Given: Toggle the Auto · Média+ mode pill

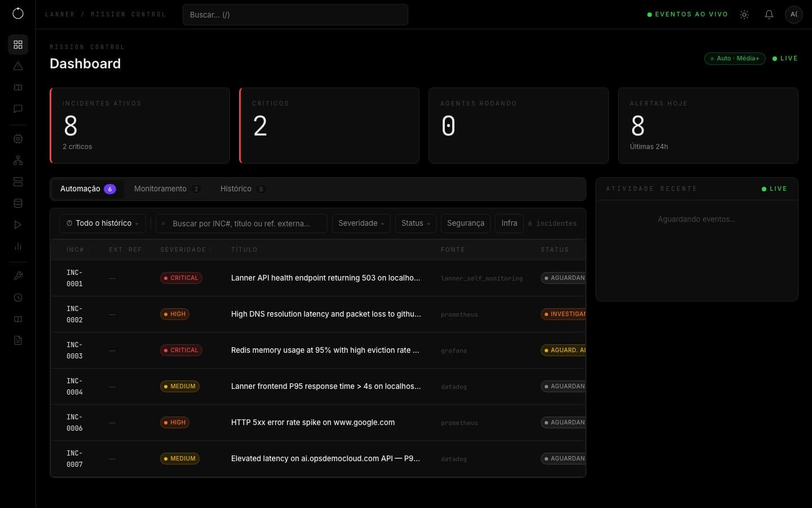Looking at the screenshot, I should [735, 58].
